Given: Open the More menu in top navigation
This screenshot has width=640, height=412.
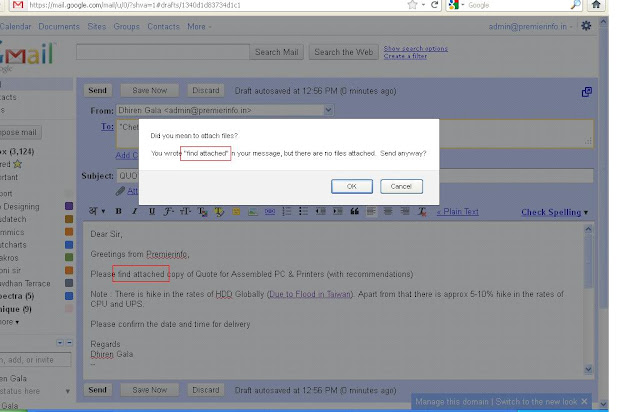Looking at the screenshot, I should 199,27.
